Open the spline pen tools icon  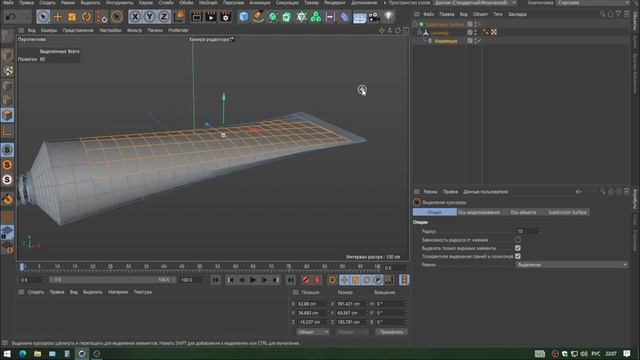pyautogui.click(x=258, y=17)
